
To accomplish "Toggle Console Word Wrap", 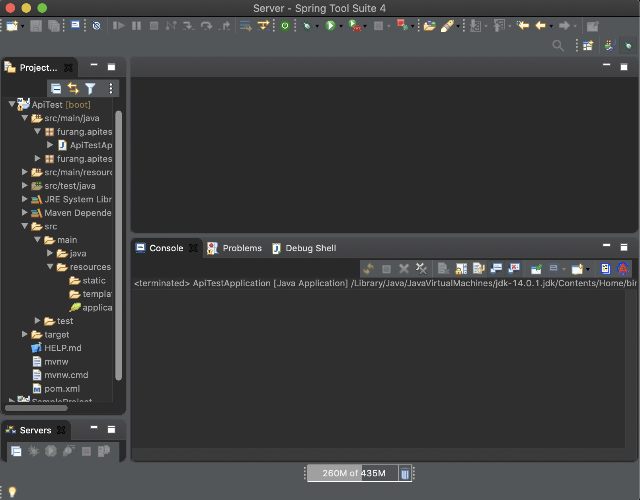I will click(x=478, y=269).
